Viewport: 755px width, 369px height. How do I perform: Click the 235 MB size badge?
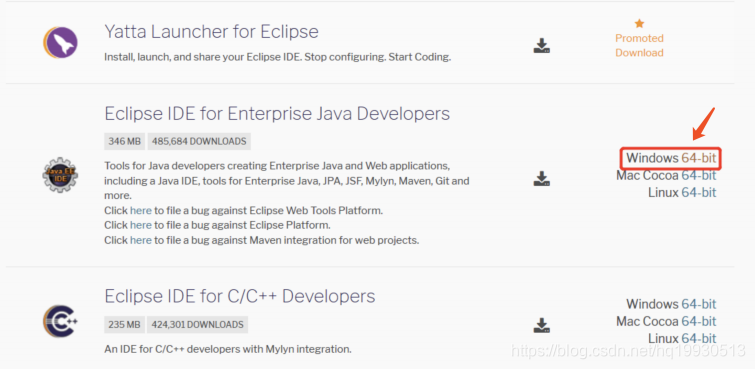(x=124, y=325)
